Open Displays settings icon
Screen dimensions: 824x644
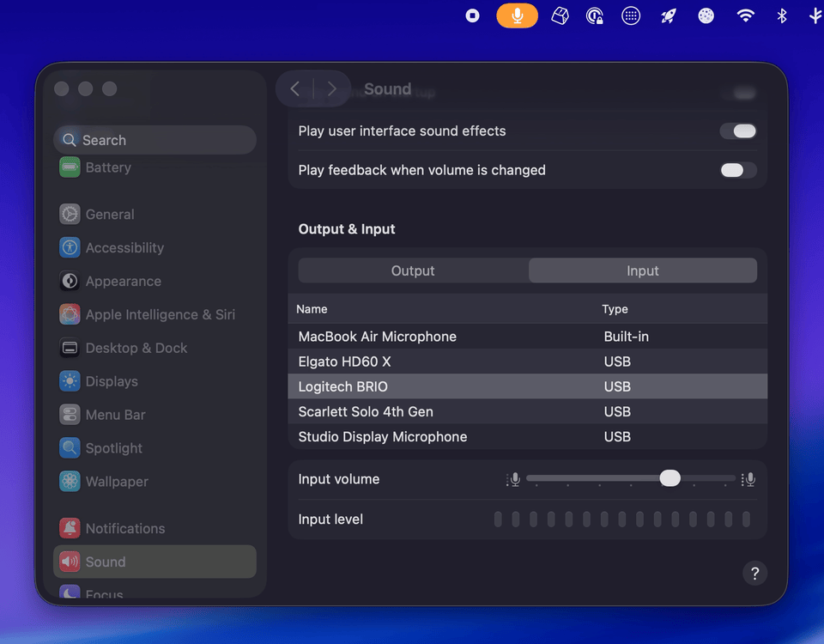(x=70, y=381)
